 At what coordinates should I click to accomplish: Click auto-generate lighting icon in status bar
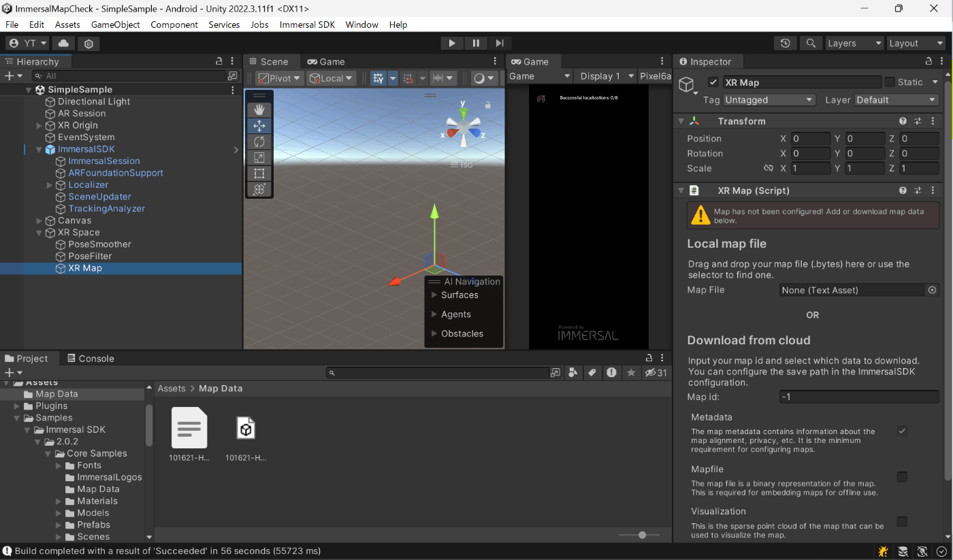point(922,551)
